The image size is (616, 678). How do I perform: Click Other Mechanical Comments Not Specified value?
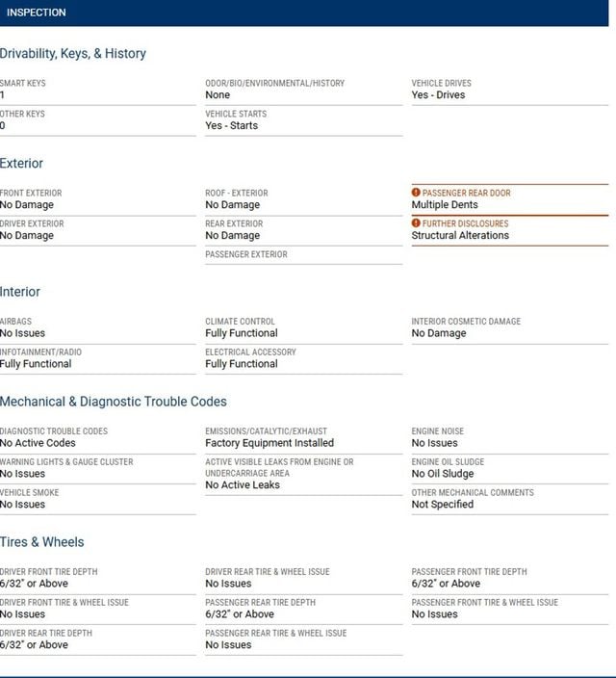point(442,505)
